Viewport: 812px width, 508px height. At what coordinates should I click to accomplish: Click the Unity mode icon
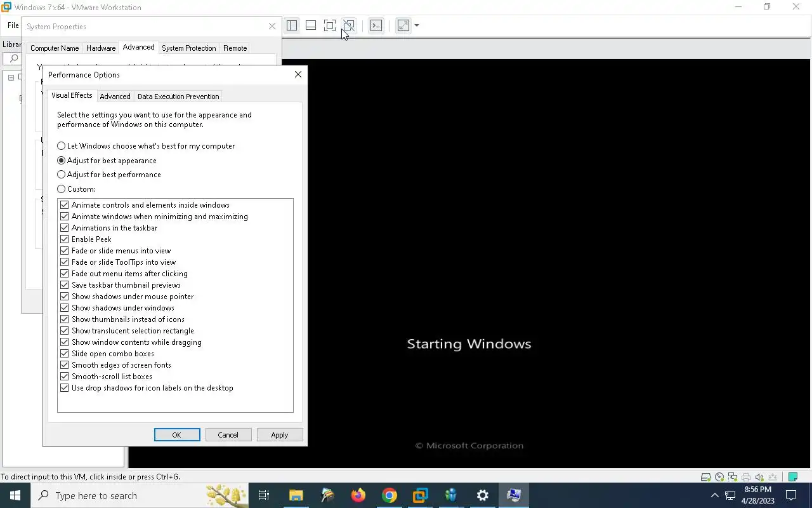click(x=348, y=25)
